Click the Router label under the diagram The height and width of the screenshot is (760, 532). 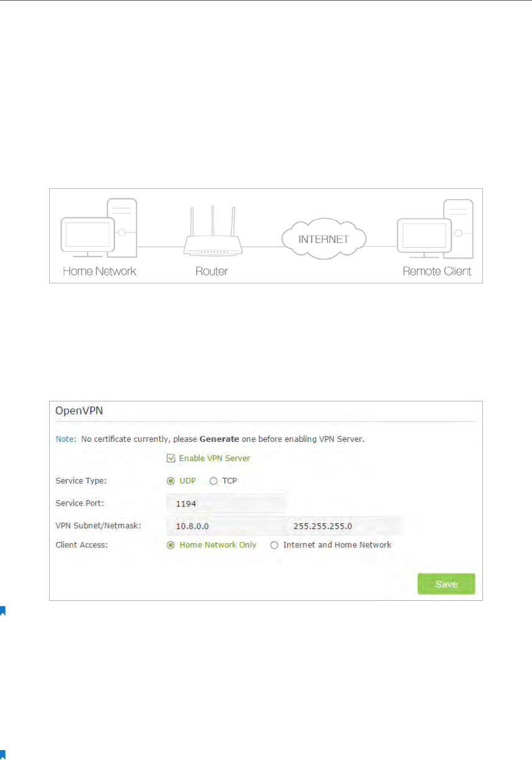pyautogui.click(x=212, y=272)
